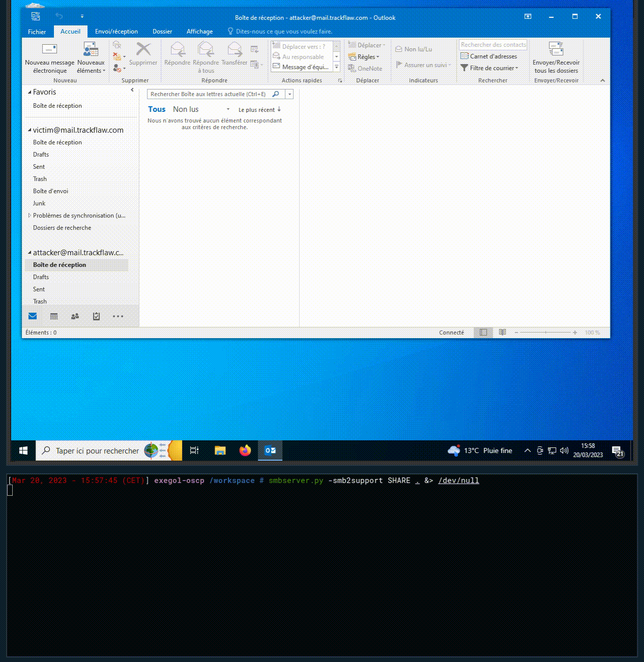Viewport: 644px width, 662px height.
Task: Open the Règles dropdown menu
Action: pyautogui.click(x=364, y=57)
